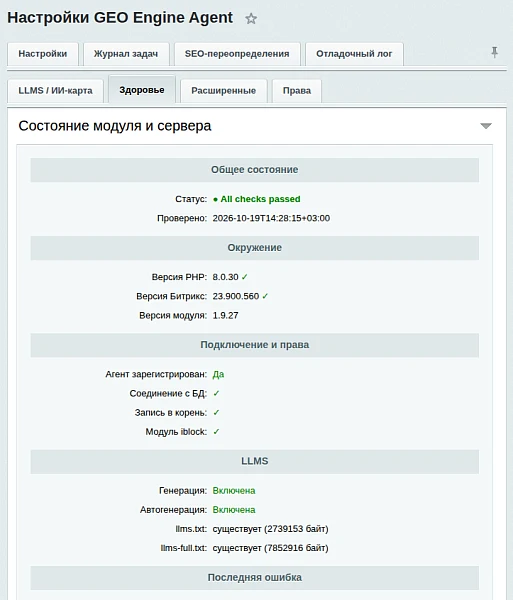Click the Подключение и права section header
This screenshot has height=600, width=513.
(255, 345)
